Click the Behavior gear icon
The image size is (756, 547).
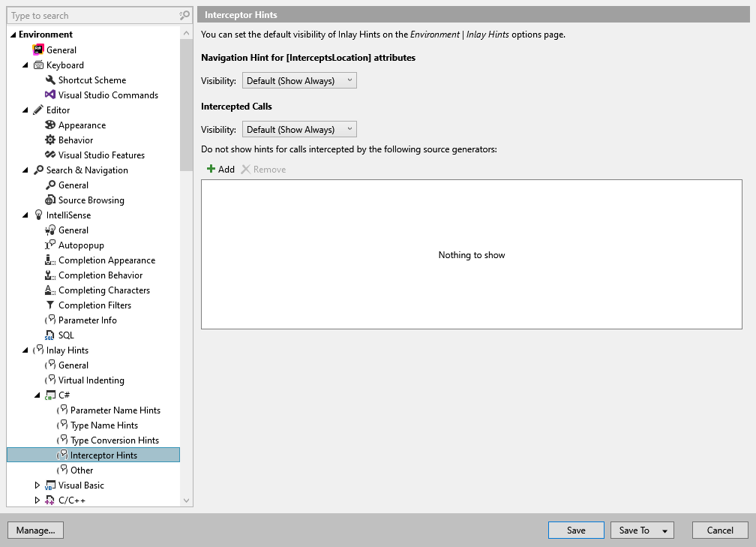pos(50,140)
